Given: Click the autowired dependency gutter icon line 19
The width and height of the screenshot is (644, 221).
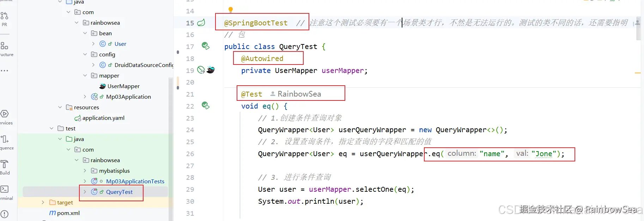Looking at the screenshot, I should pyautogui.click(x=201, y=70).
